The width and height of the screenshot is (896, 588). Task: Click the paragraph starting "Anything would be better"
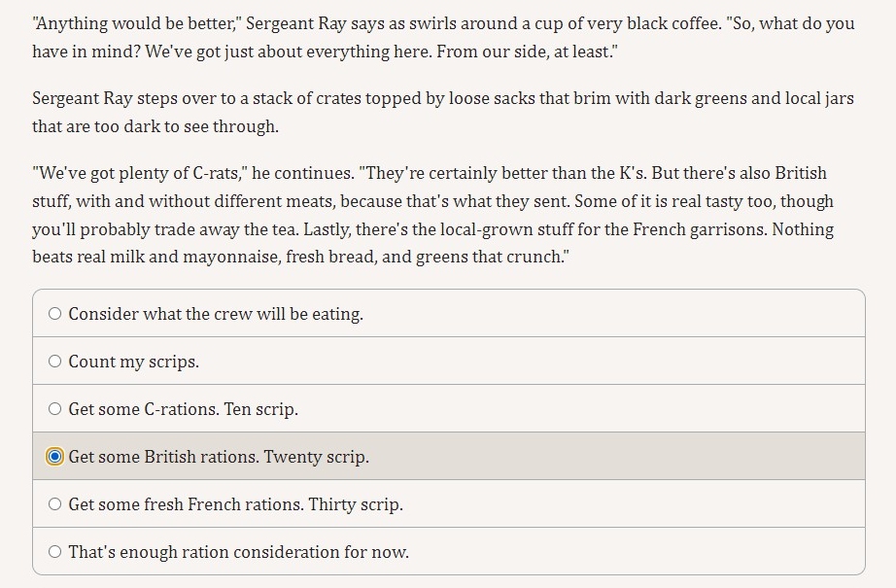(443, 37)
